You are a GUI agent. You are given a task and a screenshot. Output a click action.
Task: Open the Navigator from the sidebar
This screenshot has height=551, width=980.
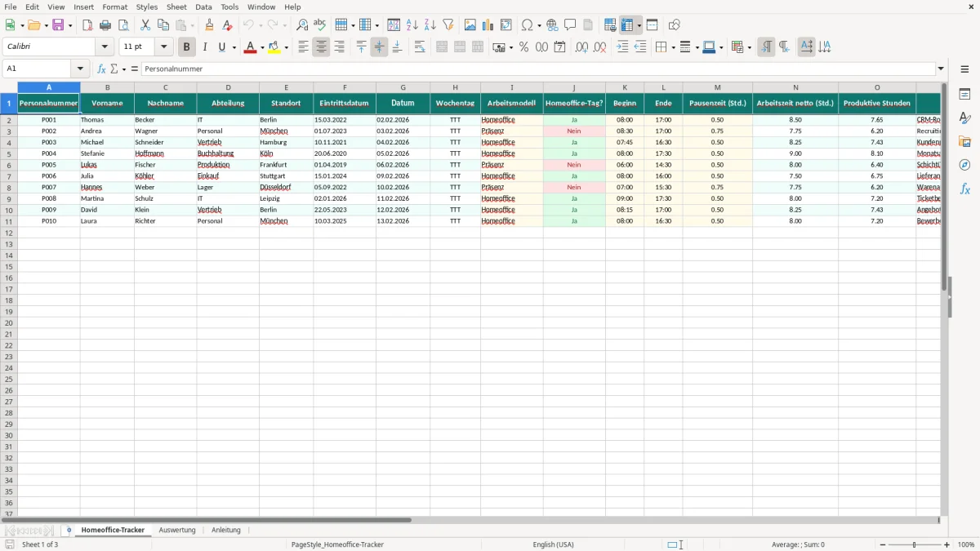click(964, 165)
